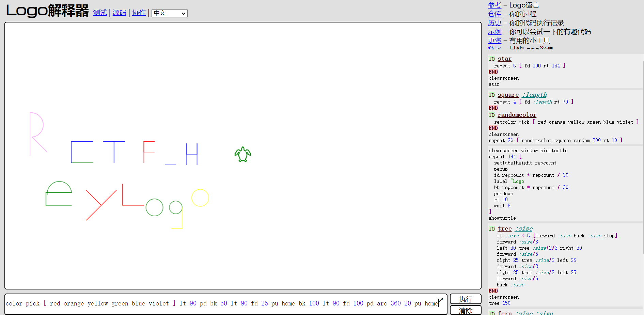Viewport: 644px width, 315px height.
Task: Click the :length parameter link in square
Action: click(534, 95)
